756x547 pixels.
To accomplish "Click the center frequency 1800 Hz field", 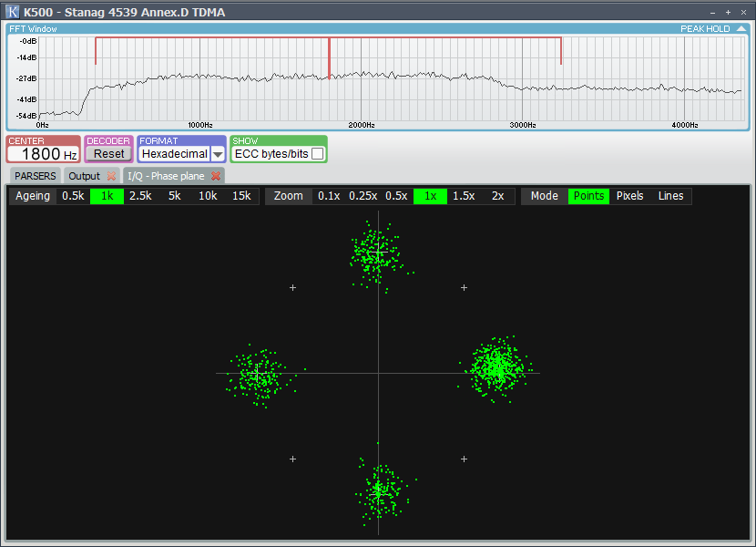I will pos(43,154).
